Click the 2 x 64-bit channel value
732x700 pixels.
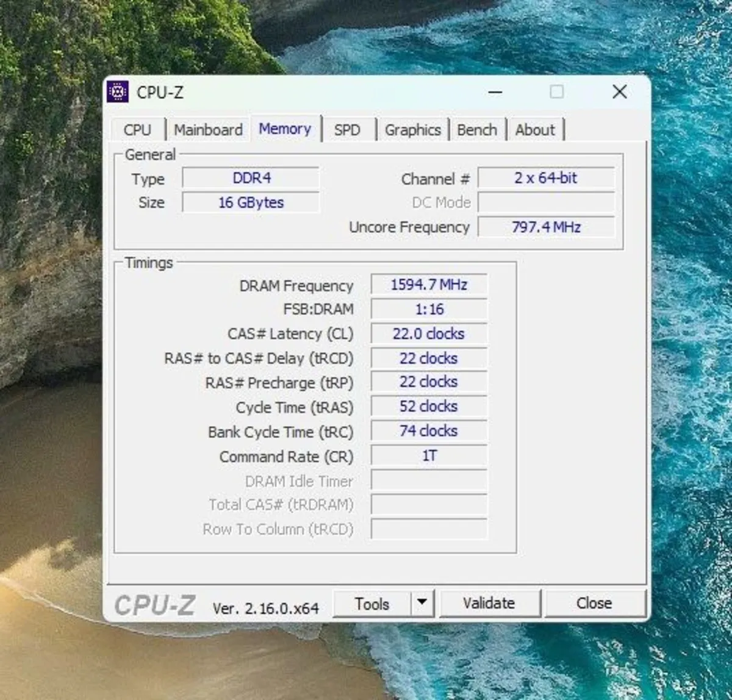(x=546, y=178)
